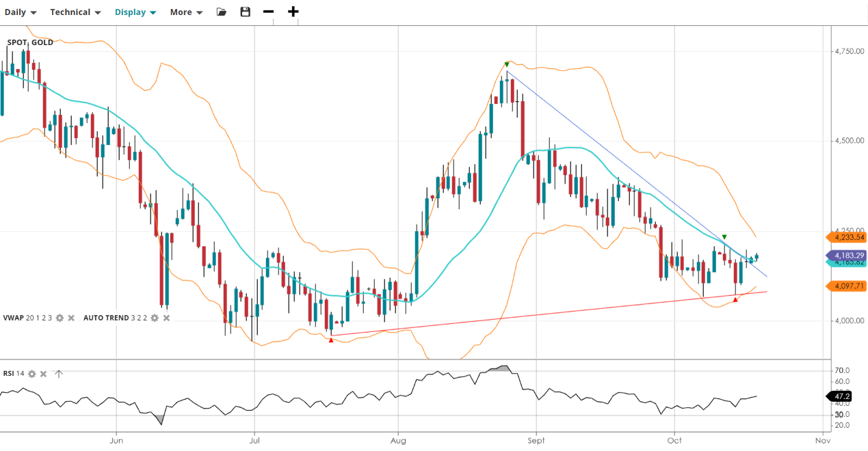The height and width of the screenshot is (451, 868).
Task: Open VWAP indicator settings gear
Action: point(60,318)
